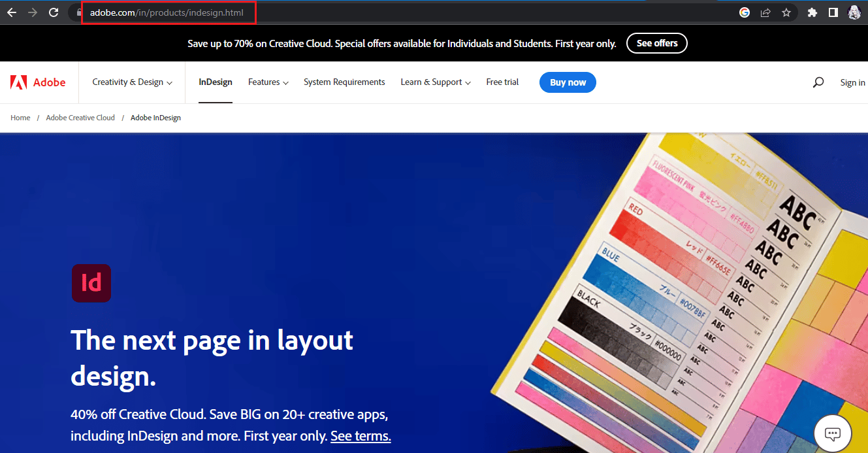
Task: Open the search magnifier icon
Action: coord(818,82)
